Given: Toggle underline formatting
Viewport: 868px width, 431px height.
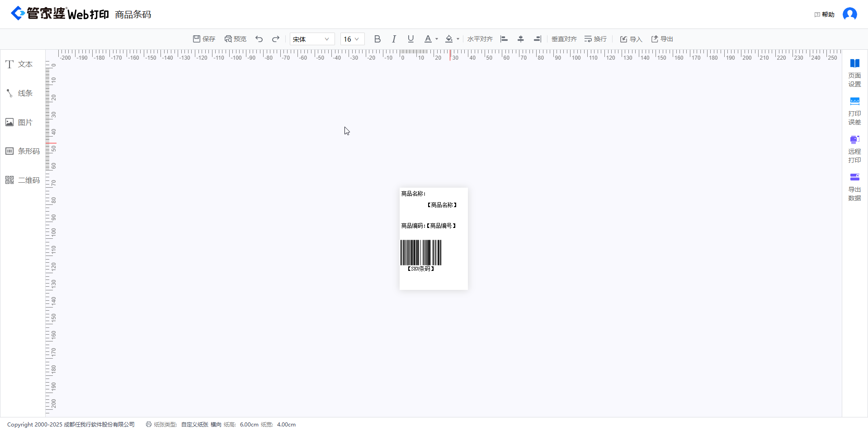Looking at the screenshot, I should (x=410, y=39).
